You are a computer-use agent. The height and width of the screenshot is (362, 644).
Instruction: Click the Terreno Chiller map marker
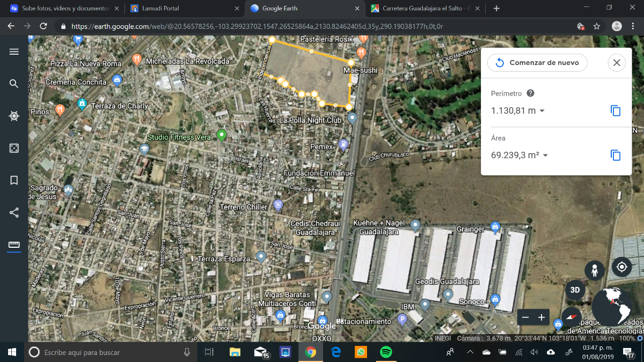point(278,204)
